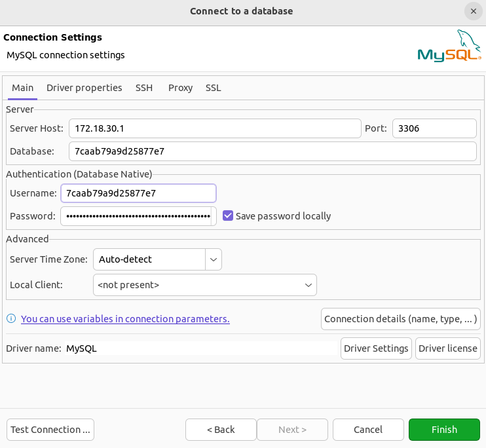Screen dimensions: 486x448
Task: Click the Server Host input field
Action: pos(214,128)
